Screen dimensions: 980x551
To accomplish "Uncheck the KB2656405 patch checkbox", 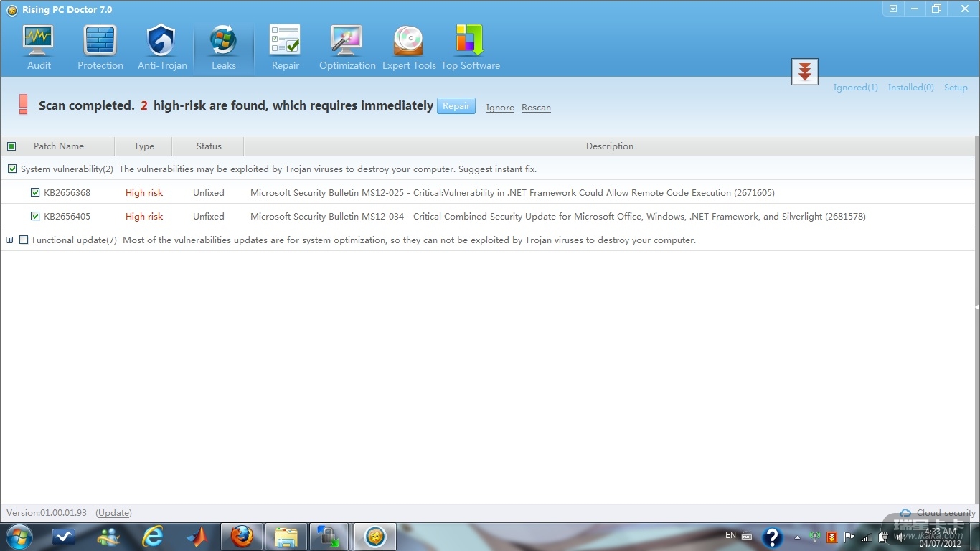I will 35,217.
